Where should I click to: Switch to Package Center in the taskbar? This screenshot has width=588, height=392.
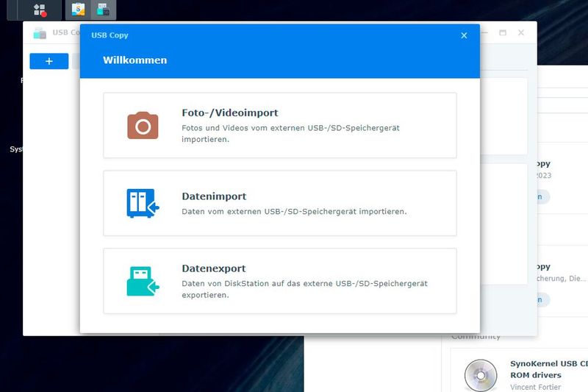tap(78, 10)
